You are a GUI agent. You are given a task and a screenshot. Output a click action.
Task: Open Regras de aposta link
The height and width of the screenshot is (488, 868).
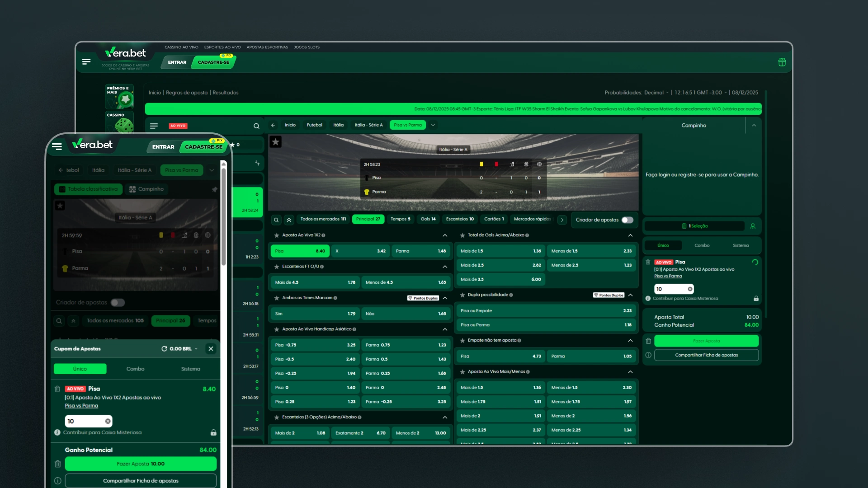187,93
